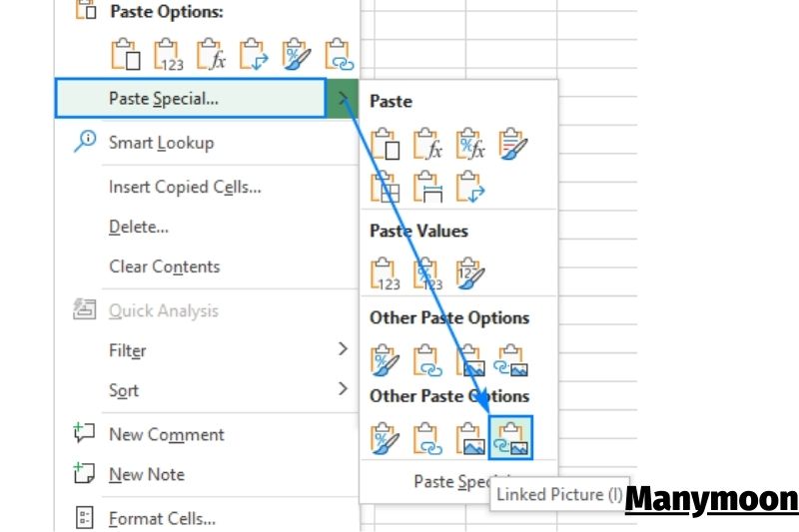The image size is (799, 532).
Task: Expand the Paste Special submenu arrow
Action: tap(344, 99)
